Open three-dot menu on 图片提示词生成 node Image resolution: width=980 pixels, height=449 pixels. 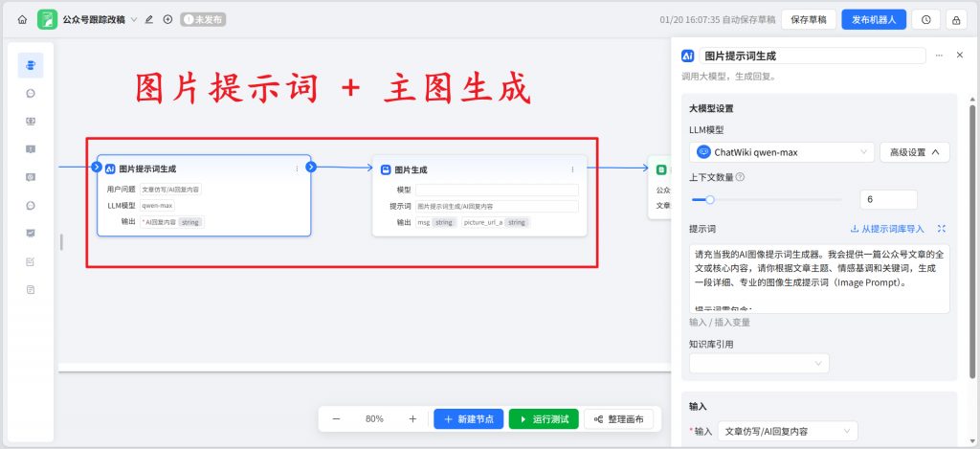[x=297, y=168]
